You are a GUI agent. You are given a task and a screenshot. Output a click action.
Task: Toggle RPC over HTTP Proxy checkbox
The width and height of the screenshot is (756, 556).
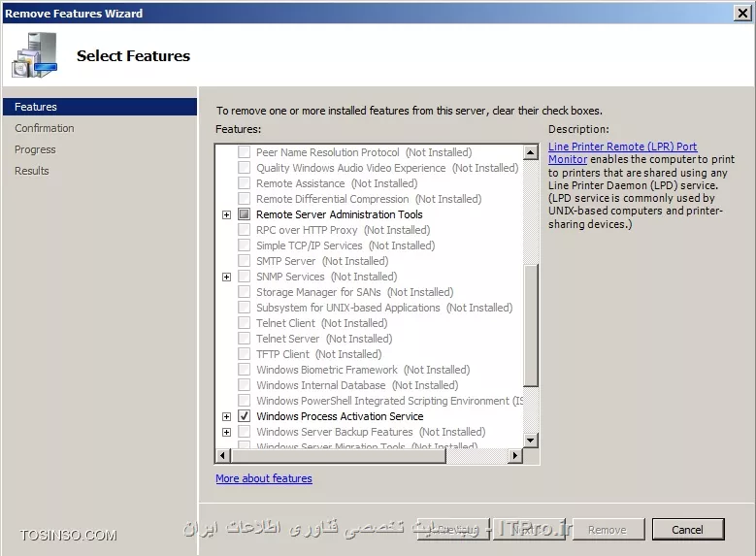point(244,230)
